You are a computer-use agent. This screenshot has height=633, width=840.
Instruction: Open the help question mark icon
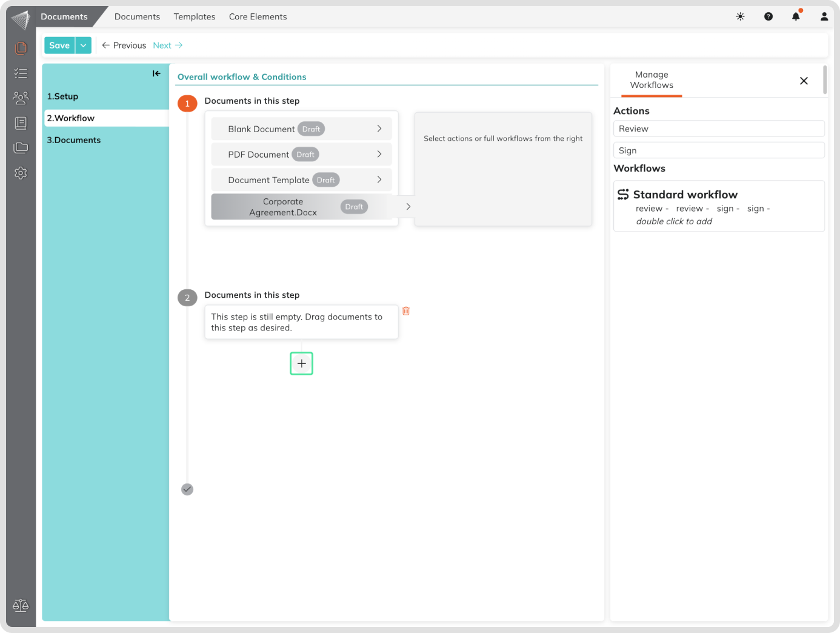(768, 16)
